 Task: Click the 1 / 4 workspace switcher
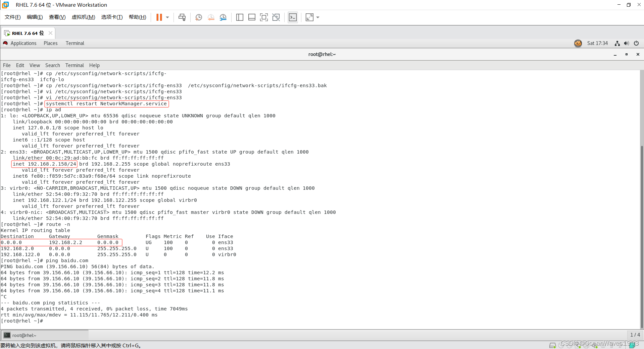tap(635, 335)
